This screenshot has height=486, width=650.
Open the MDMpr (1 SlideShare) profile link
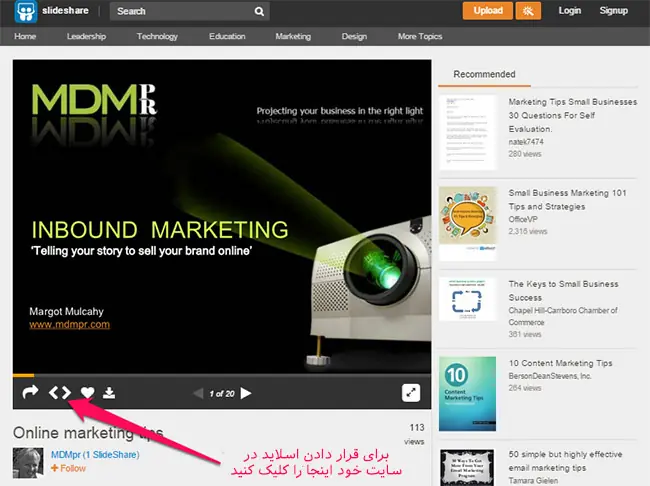tap(95, 455)
